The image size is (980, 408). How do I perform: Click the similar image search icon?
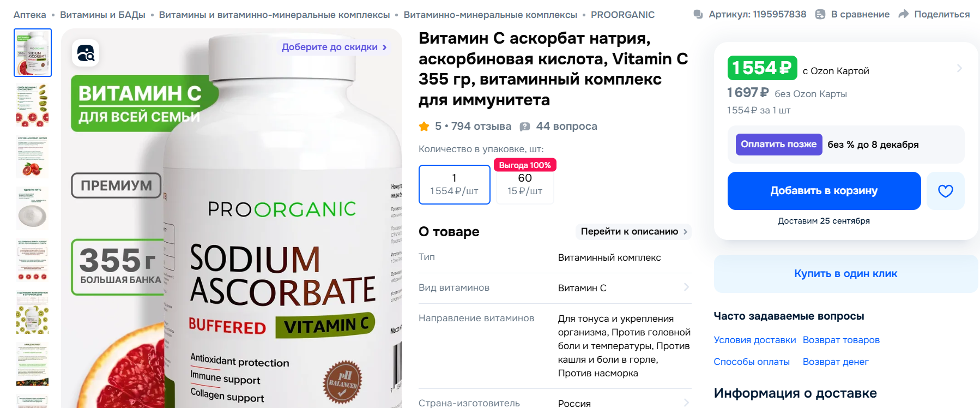[x=86, y=53]
